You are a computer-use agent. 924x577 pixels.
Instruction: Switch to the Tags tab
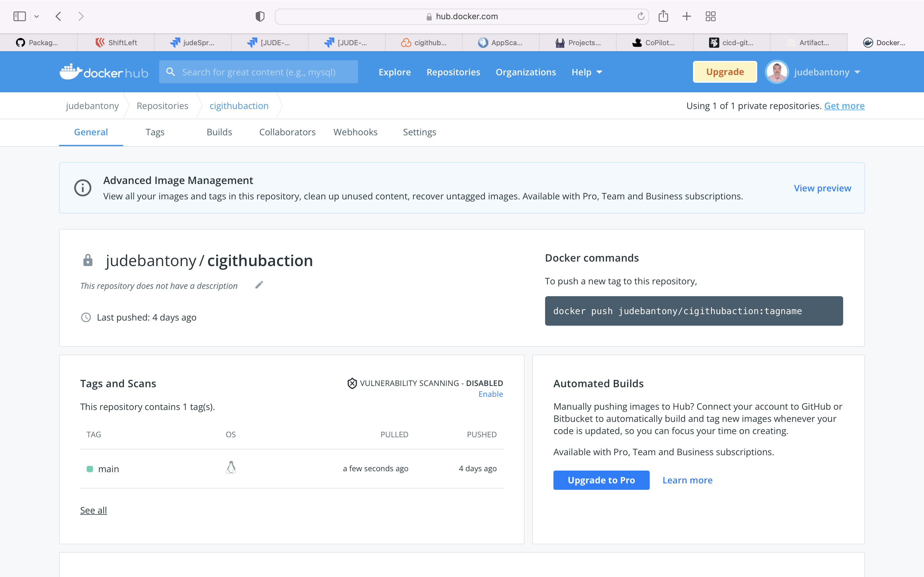(155, 132)
